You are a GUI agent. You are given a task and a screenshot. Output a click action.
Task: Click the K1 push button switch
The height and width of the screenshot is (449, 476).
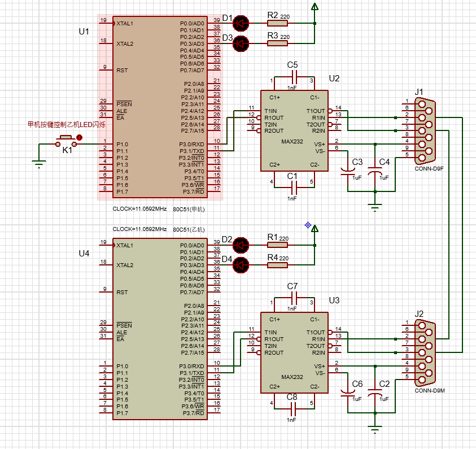tap(66, 142)
